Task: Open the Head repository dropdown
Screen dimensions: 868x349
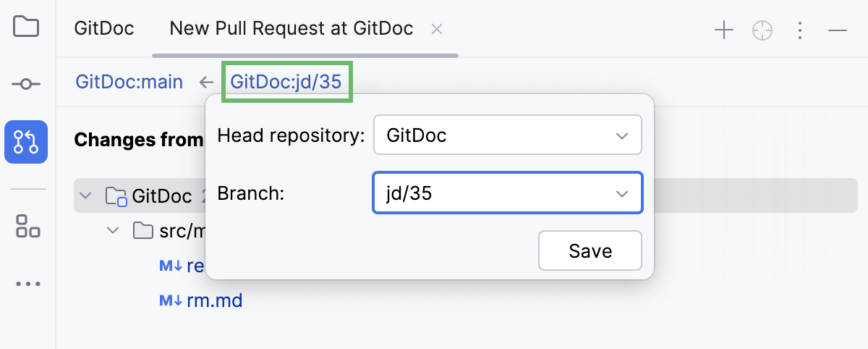Action: [507, 135]
